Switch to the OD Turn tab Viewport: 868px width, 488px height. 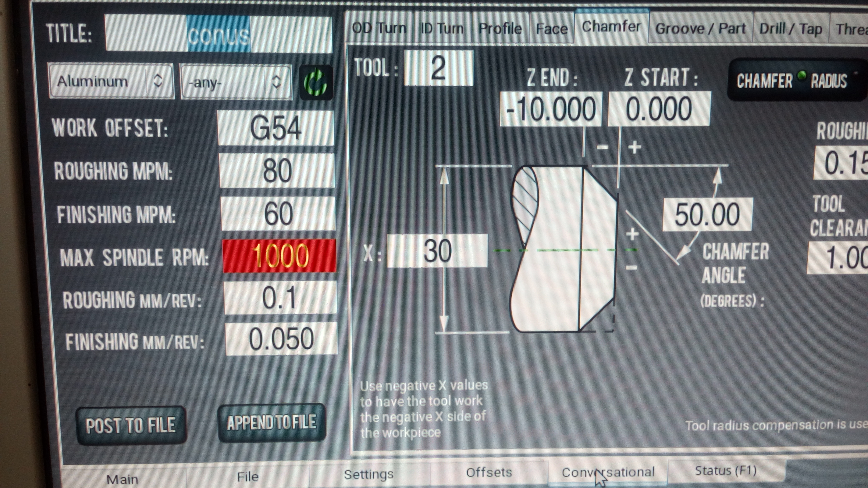click(x=379, y=28)
